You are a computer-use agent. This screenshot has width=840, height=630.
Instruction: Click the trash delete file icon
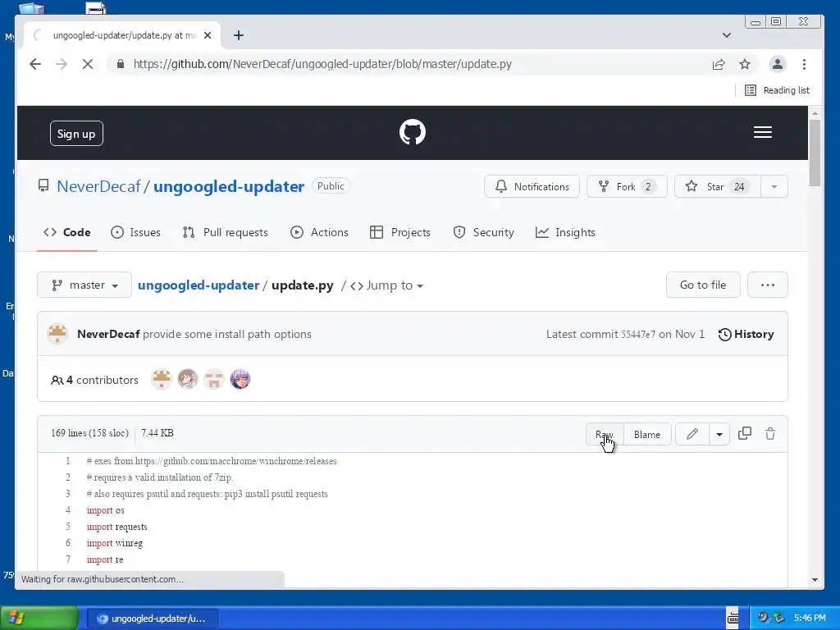tap(770, 434)
